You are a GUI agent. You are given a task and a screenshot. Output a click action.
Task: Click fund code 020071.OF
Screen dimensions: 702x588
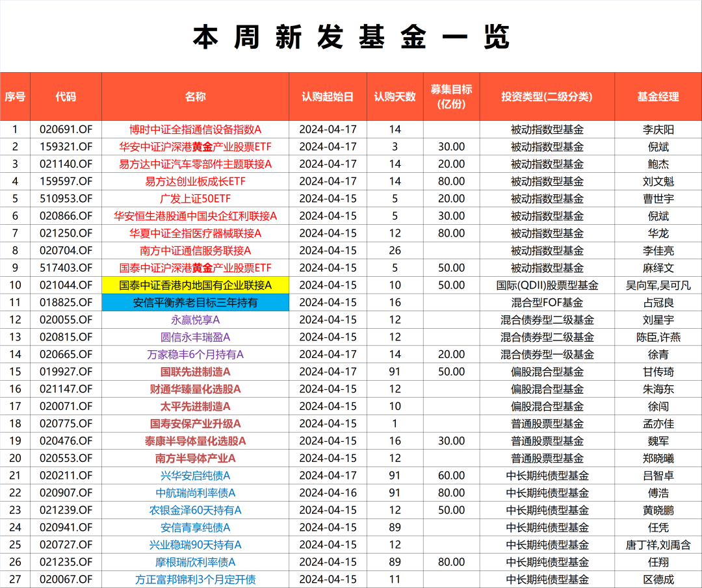66,406
